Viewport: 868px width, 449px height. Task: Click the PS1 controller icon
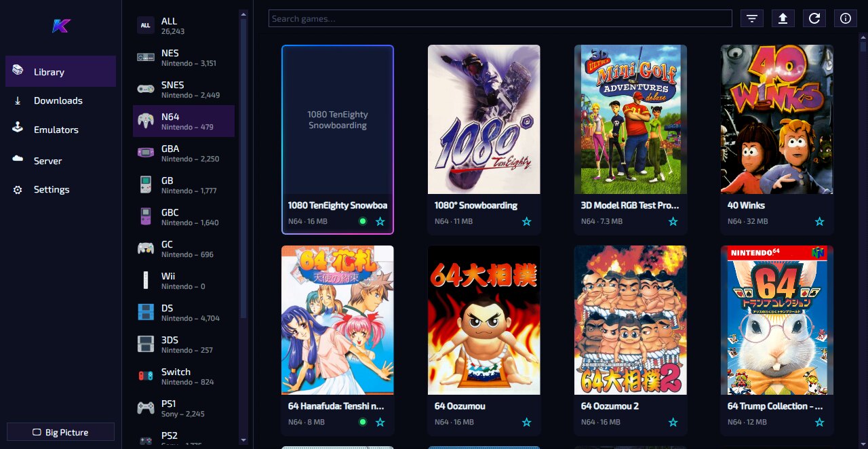click(145, 408)
